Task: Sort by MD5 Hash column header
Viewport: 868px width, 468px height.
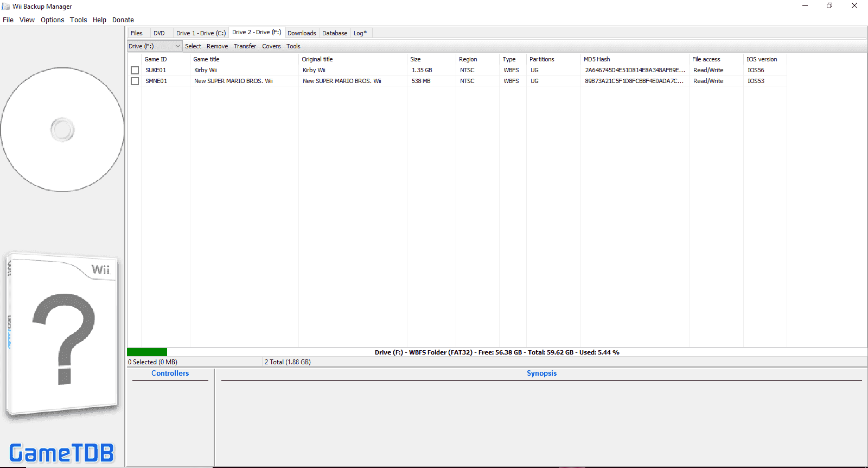Action: [x=635, y=59]
